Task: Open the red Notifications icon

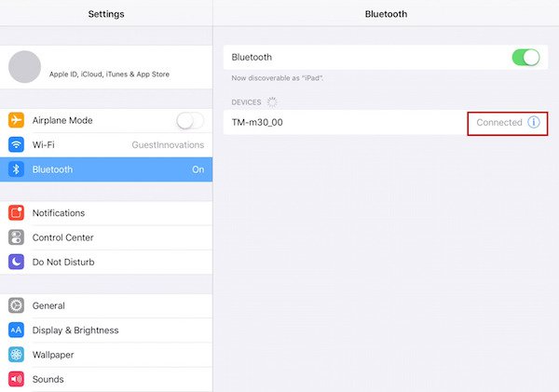Action: [x=16, y=212]
